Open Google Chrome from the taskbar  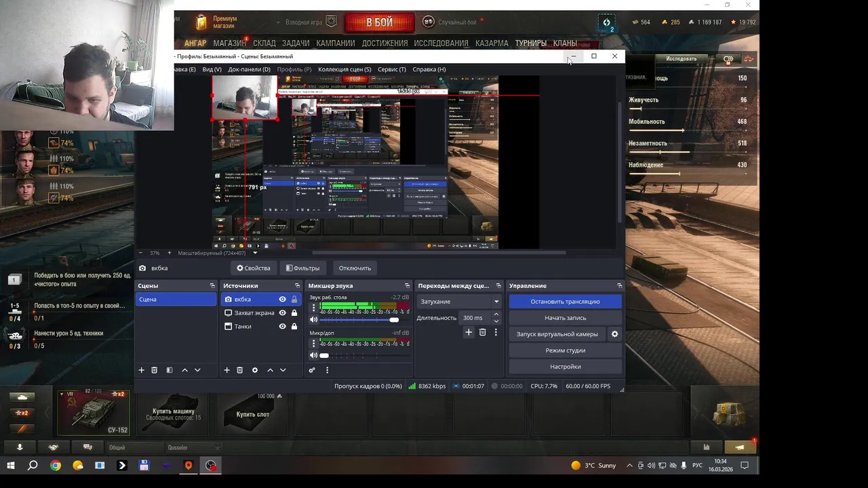(x=56, y=466)
